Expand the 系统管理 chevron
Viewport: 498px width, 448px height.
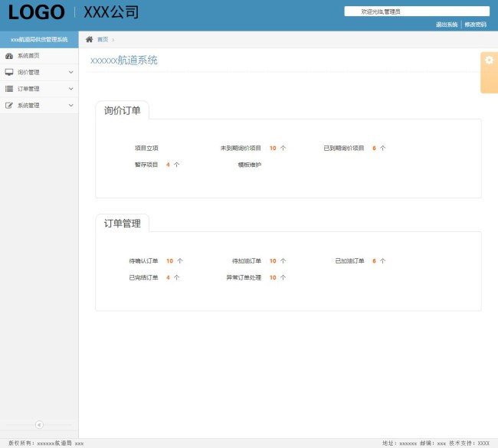[70, 106]
